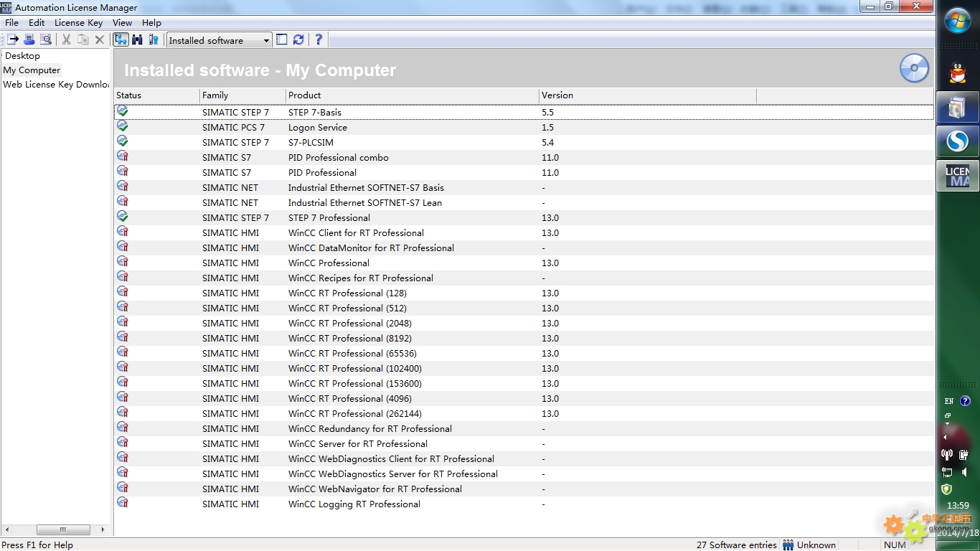Open the License Key menu
This screenshot has height=551, width=980.
[78, 23]
